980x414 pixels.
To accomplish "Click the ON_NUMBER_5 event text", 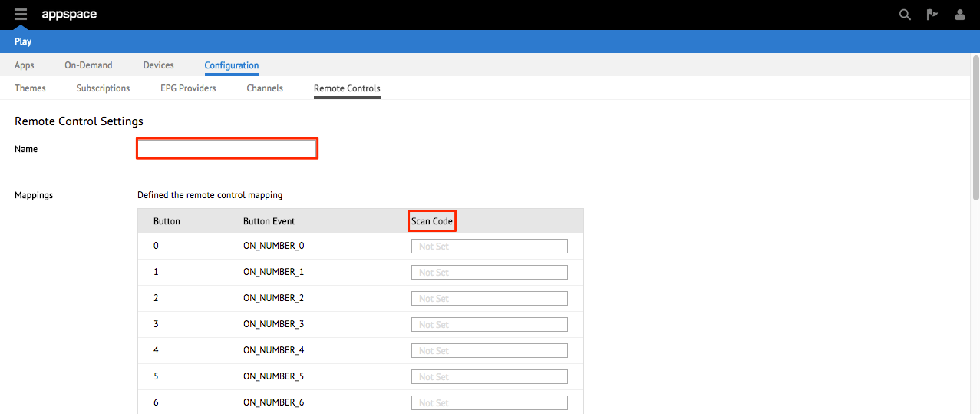I will click(x=274, y=376).
